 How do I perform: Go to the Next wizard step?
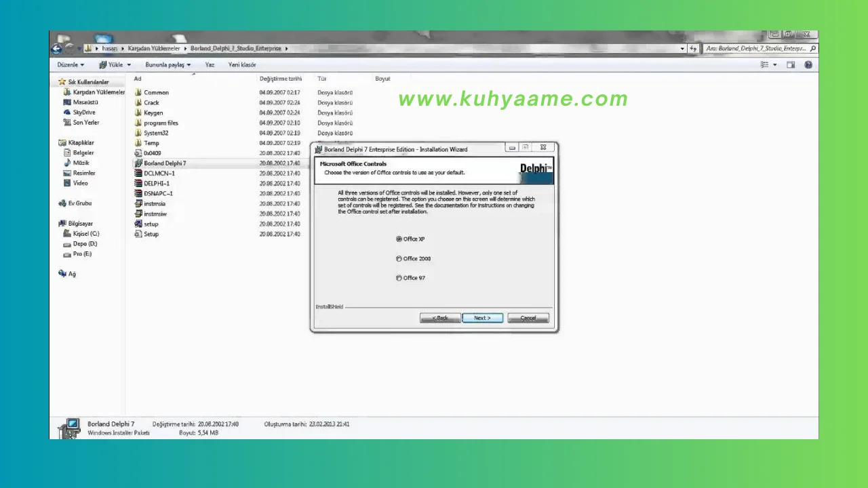click(482, 318)
